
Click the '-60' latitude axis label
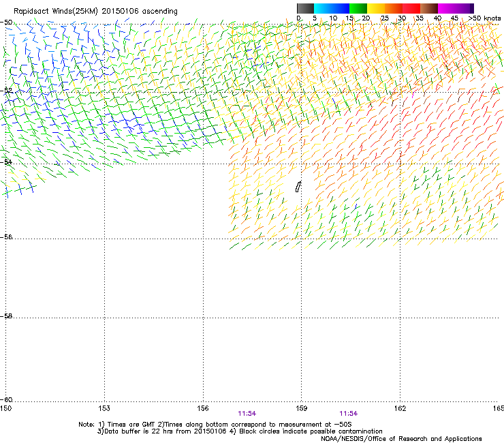[x=6, y=400]
